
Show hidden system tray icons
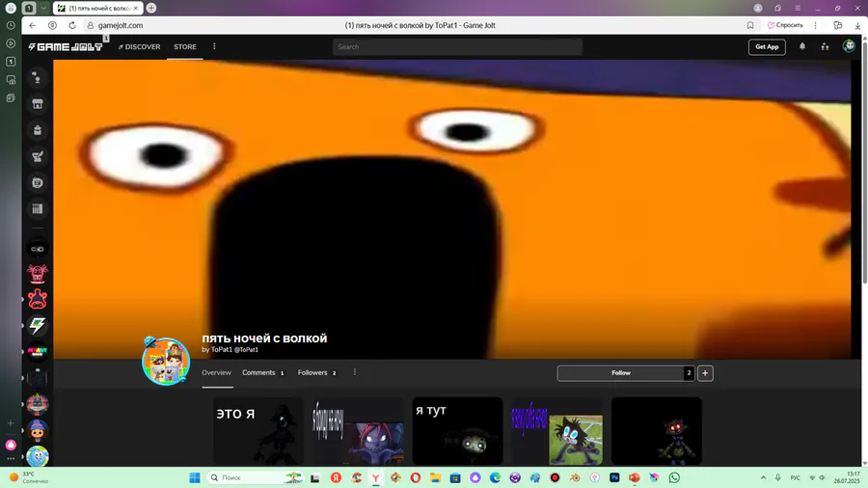[x=763, y=477]
